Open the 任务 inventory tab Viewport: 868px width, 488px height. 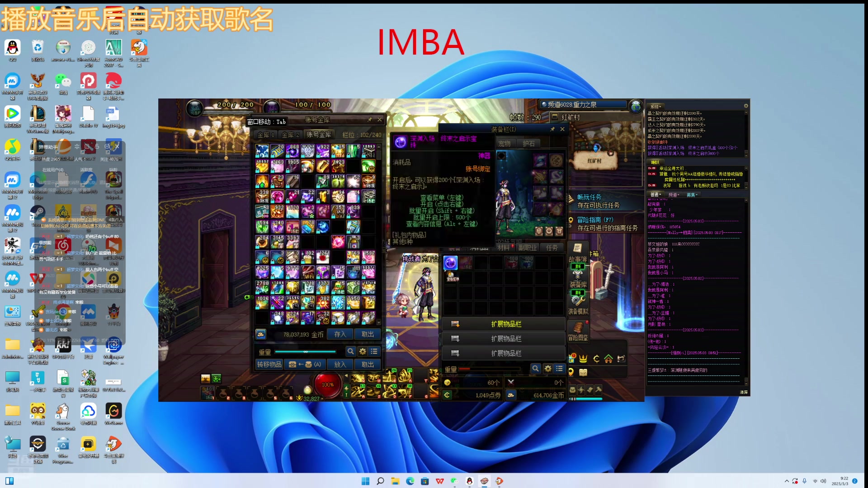pos(552,248)
